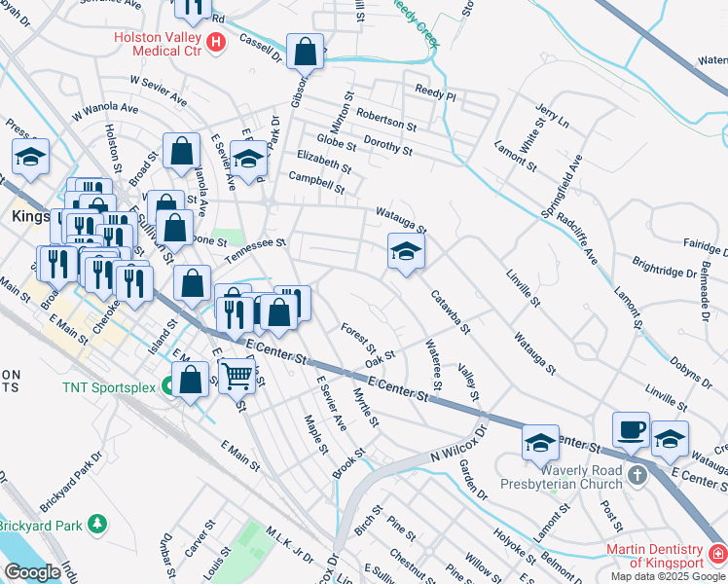Click the Garden Dr street label

pos(474,480)
